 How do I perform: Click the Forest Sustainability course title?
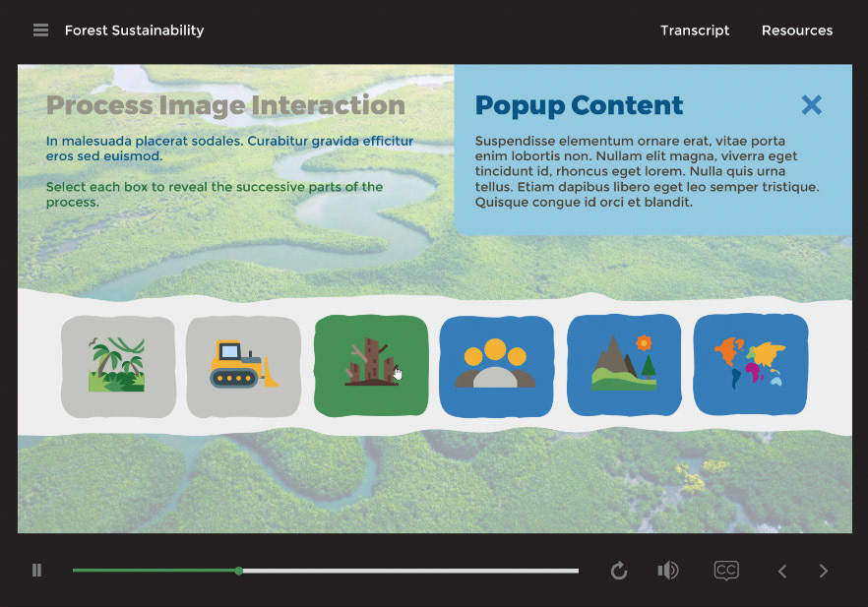click(135, 30)
